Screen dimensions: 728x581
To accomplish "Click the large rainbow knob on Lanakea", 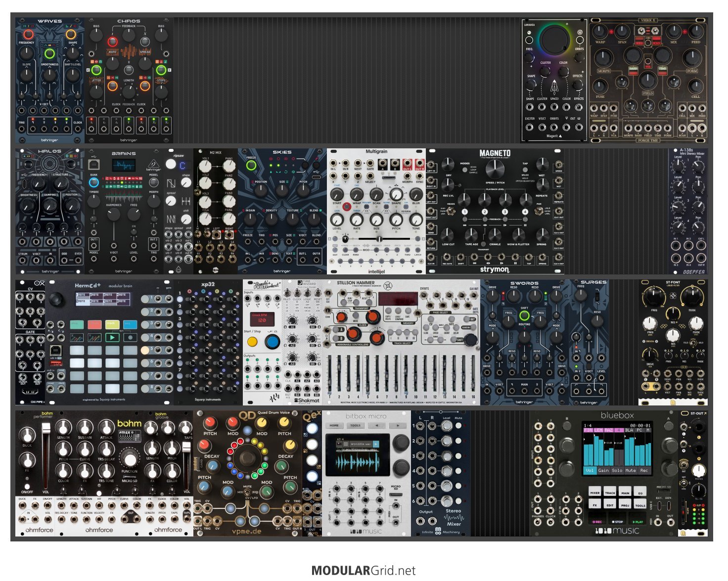I will coord(554,41).
